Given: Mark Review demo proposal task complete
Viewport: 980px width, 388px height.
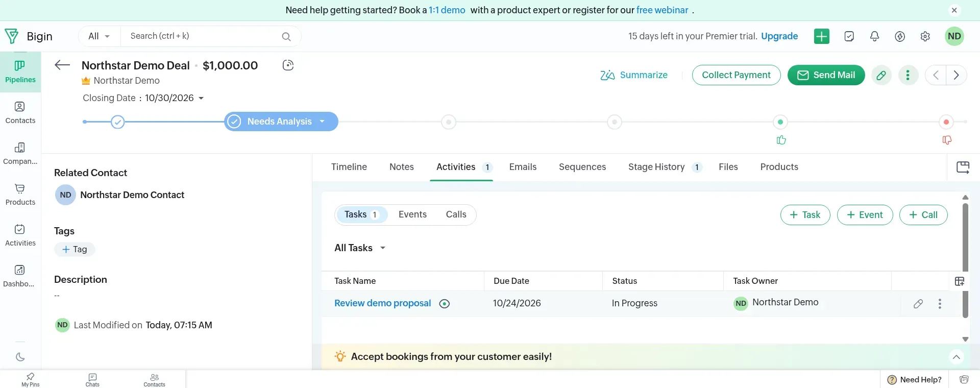Looking at the screenshot, I should tap(445, 304).
